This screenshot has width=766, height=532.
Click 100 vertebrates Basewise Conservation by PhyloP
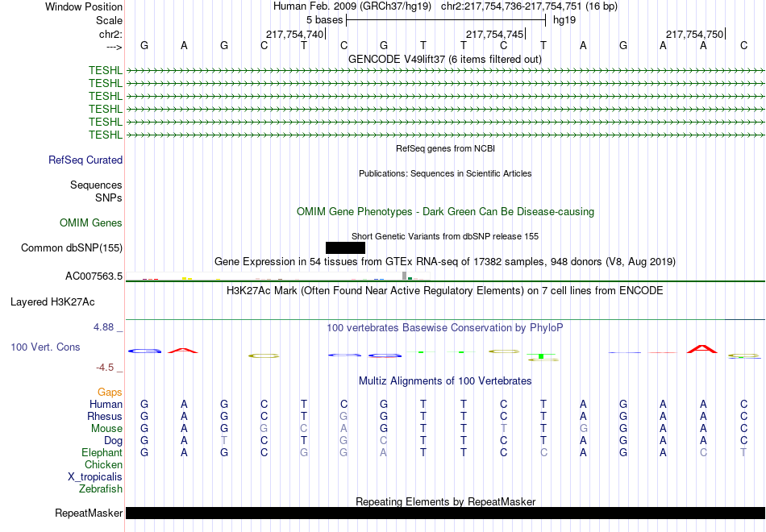click(445, 328)
